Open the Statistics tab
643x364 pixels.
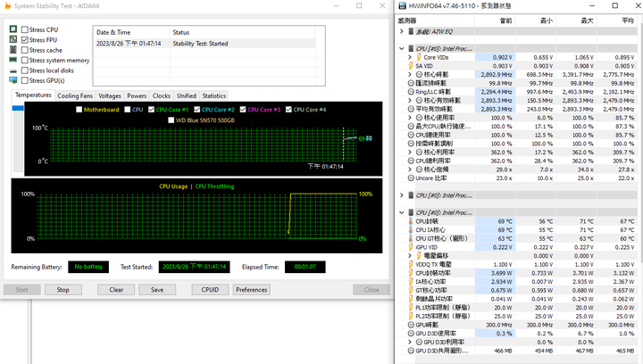pos(213,95)
